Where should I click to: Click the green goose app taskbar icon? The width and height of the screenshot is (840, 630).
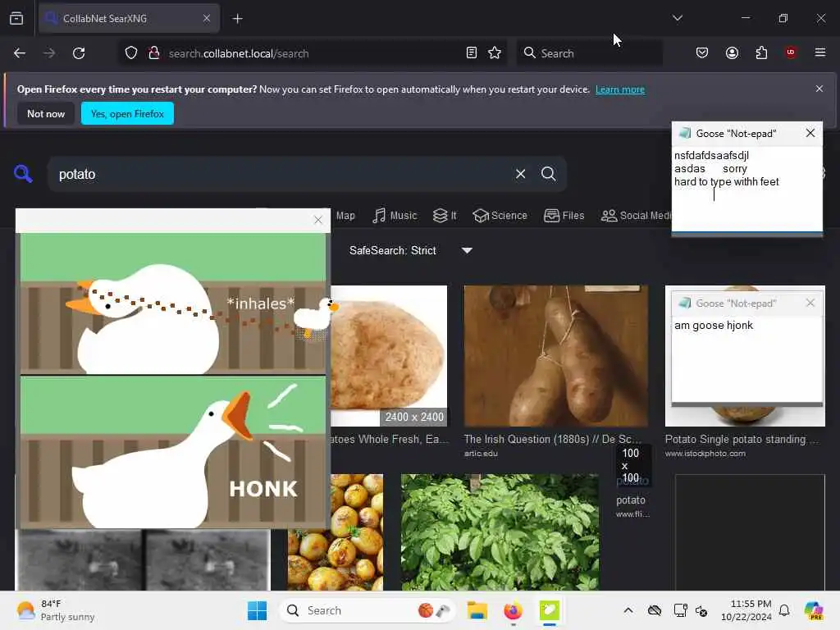click(x=549, y=610)
